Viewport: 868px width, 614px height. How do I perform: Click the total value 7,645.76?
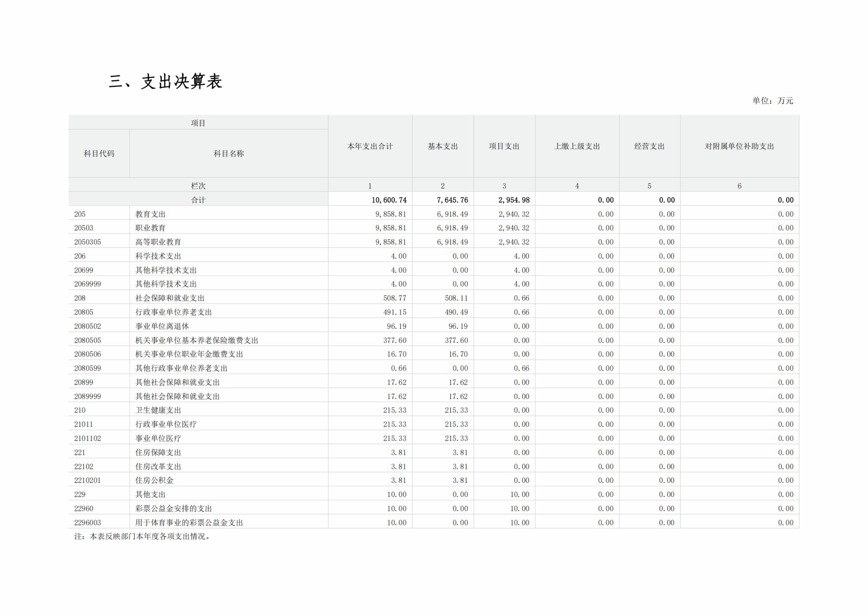coord(452,200)
